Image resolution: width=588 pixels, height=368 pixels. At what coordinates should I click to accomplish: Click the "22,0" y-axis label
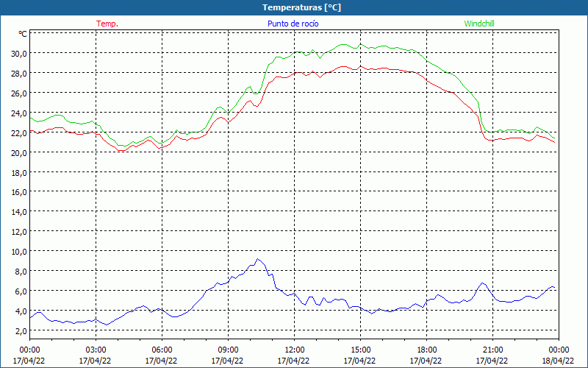click(x=19, y=133)
